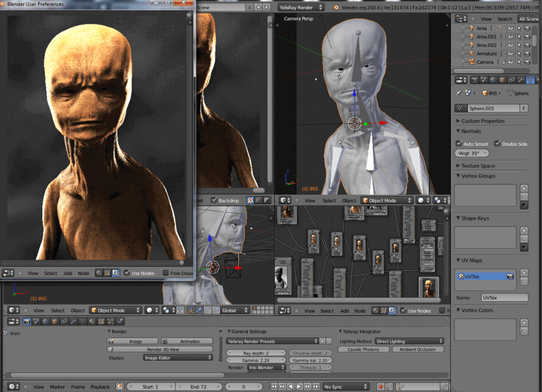Image resolution: width=542 pixels, height=392 pixels.
Task: Click the Object properties cube icon
Action: click(501, 80)
